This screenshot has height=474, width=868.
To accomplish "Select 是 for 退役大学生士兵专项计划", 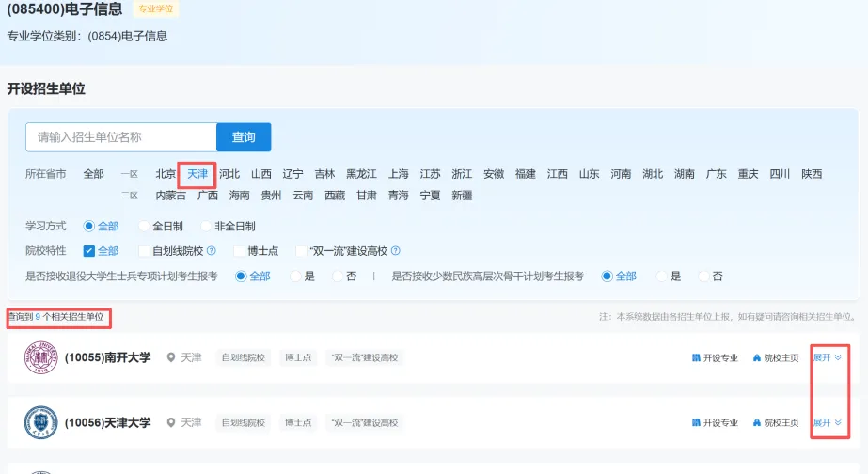I will click(x=295, y=276).
